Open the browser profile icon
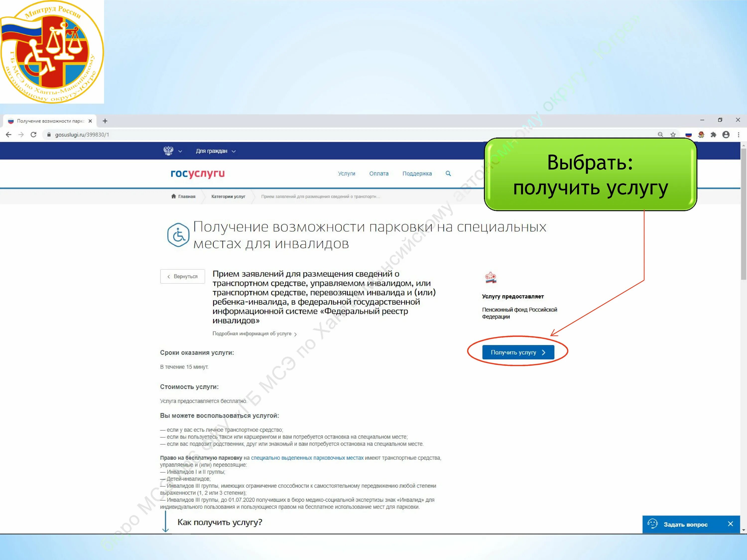The image size is (747, 560). pyautogui.click(x=726, y=135)
